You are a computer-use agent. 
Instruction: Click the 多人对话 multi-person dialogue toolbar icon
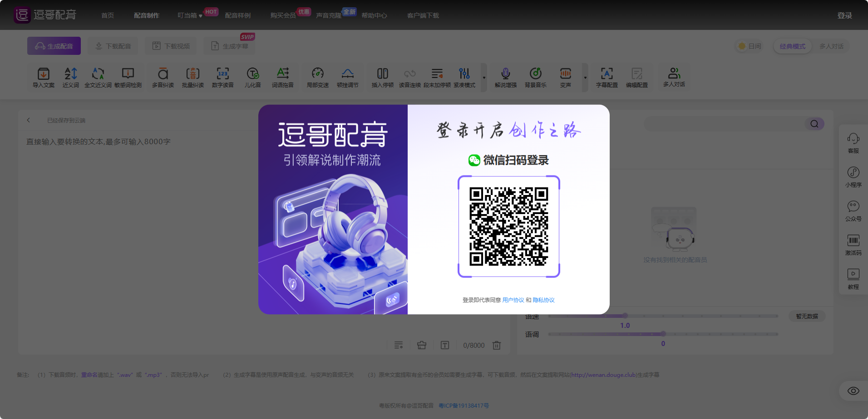pos(674,77)
